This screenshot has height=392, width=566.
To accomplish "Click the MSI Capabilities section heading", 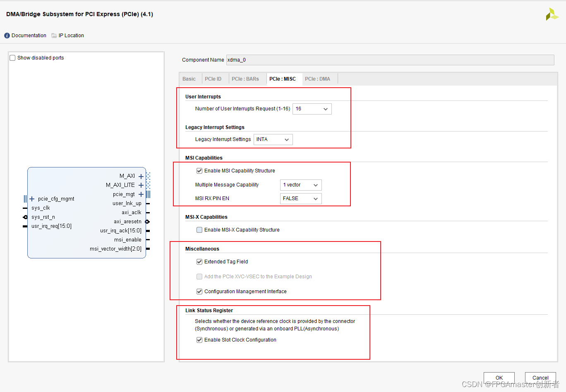I will (x=204, y=158).
